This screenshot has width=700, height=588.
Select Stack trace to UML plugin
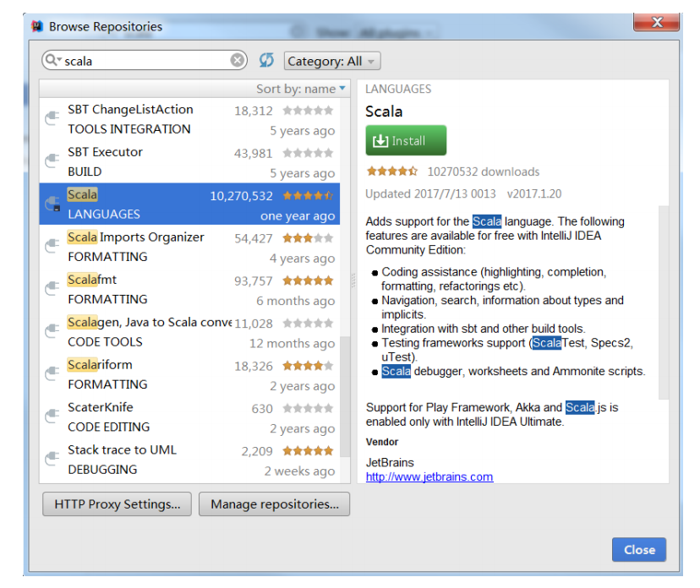(x=189, y=459)
